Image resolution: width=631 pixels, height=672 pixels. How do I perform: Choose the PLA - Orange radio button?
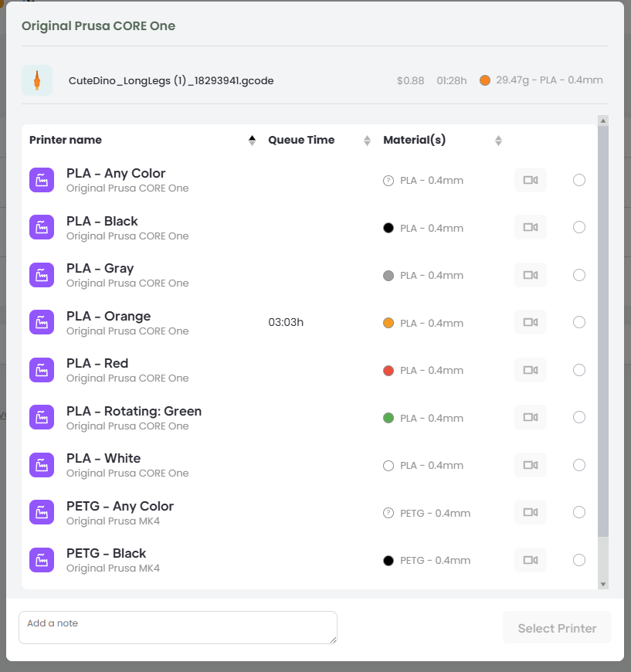click(x=579, y=322)
